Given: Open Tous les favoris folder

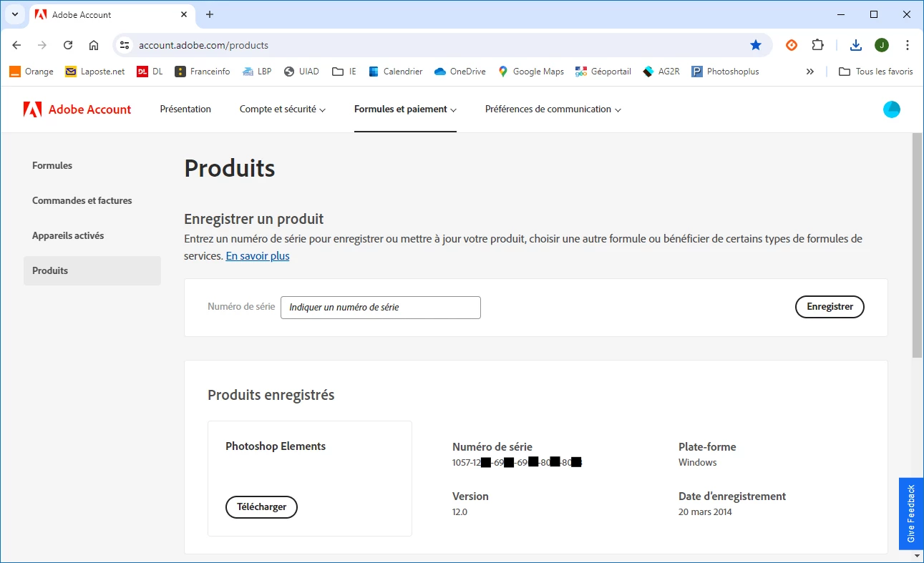Looking at the screenshot, I should [x=876, y=72].
